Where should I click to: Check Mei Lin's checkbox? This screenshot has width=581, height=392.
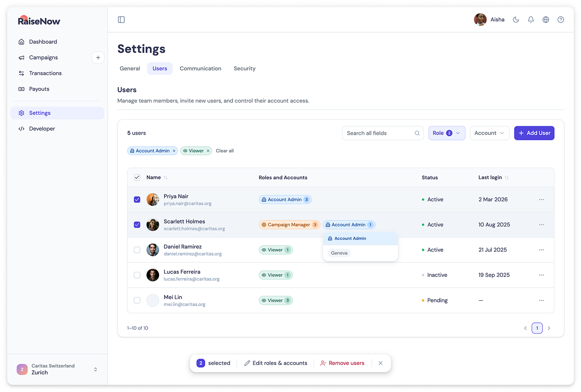[137, 300]
